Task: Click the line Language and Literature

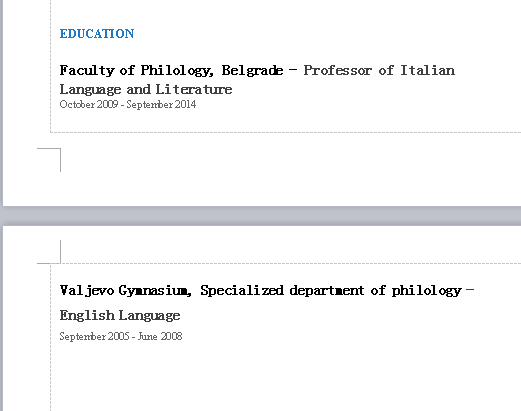Action: [146, 89]
